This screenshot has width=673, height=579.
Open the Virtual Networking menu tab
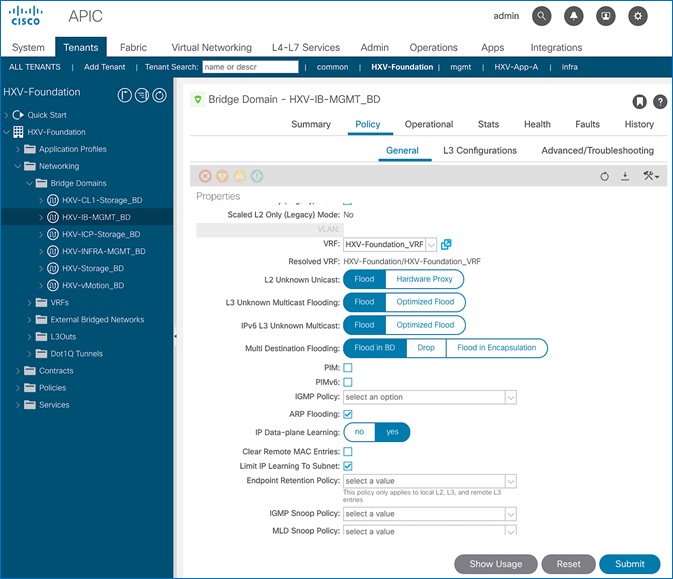212,47
